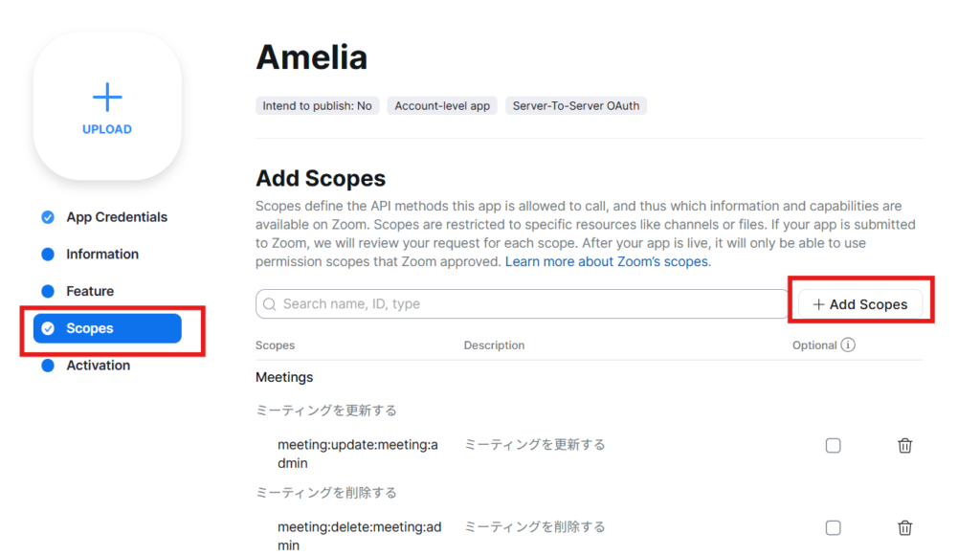Toggle Optional checkbox for meeting:update:meeting:admin
The image size is (980, 556).
(x=833, y=446)
